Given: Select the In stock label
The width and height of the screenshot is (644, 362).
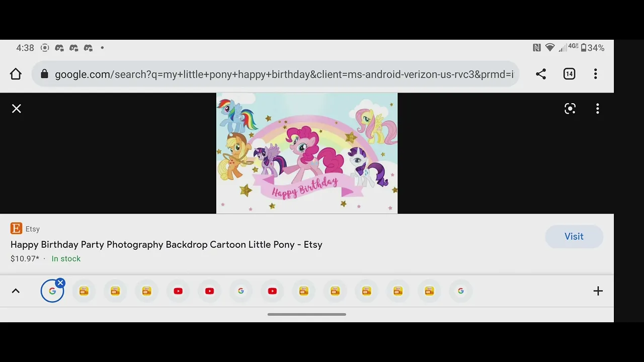Looking at the screenshot, I should 66,259.
